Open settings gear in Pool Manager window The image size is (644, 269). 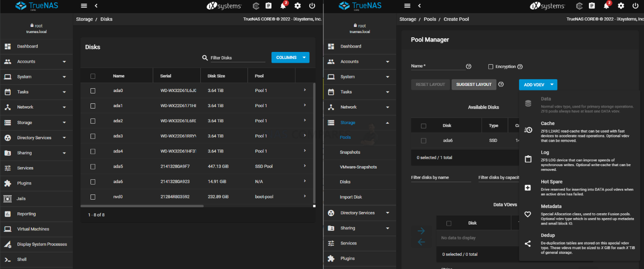pos(621,6)
